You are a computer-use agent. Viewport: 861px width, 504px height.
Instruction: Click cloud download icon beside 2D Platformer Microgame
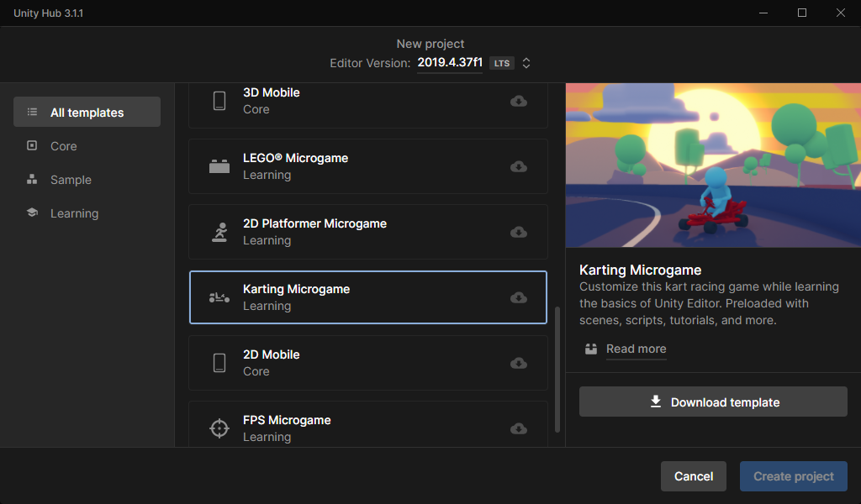[x=519, y=232]
